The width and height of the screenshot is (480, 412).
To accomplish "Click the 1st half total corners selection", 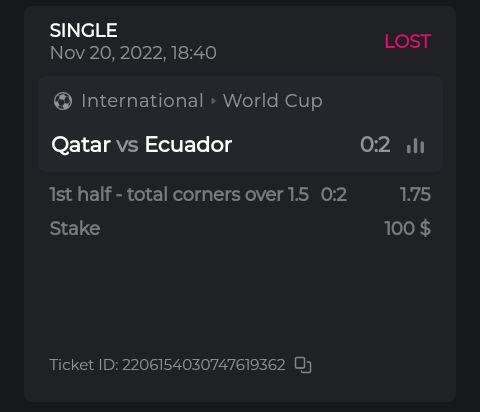I will coord(179,194).
